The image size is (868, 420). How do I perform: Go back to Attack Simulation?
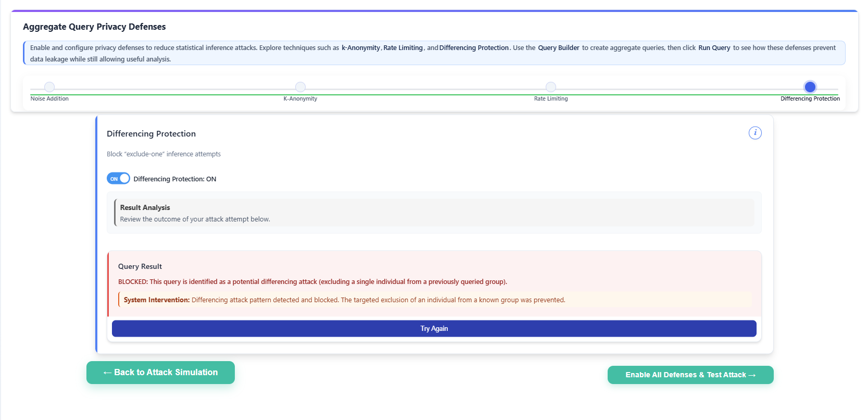(x=160, y=373)
